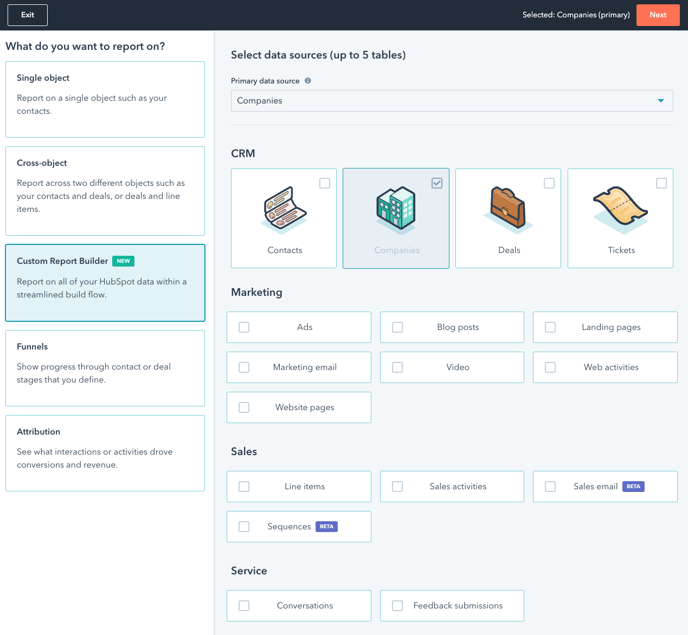The width and height of the screenshot is (688, 635).
Task: Select the Single object report type
Action: point(105,99)
